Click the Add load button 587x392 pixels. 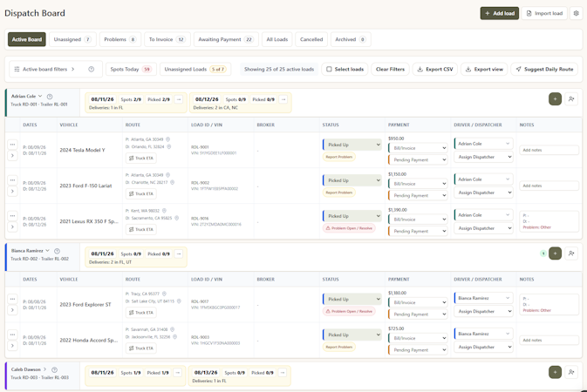tap(500, 13)
